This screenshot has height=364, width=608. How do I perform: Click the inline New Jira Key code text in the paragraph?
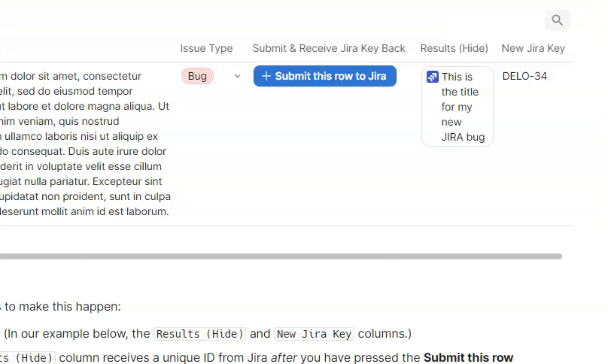314,334
